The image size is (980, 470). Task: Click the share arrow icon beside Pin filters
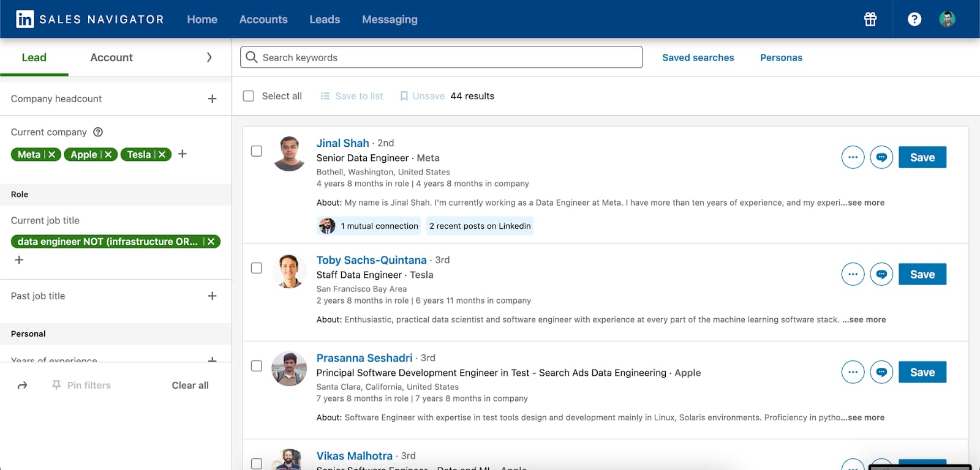(23, 385)
